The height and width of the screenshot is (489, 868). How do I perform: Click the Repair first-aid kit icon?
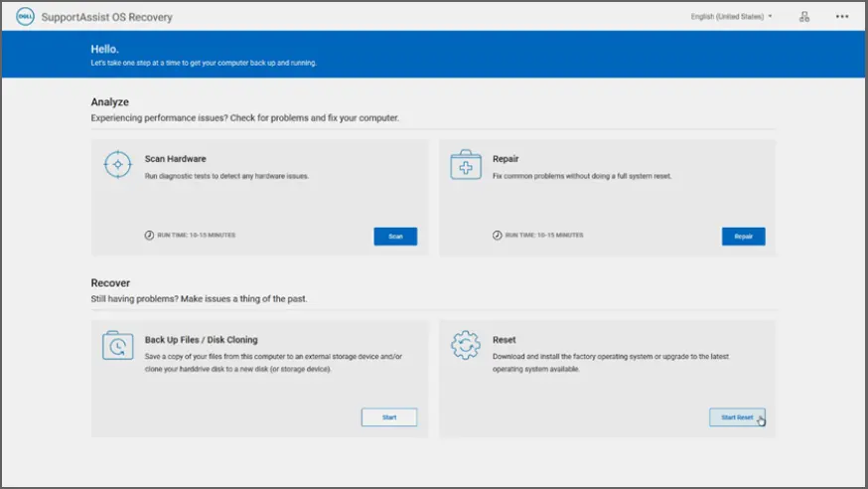click(x=465, y=165)
